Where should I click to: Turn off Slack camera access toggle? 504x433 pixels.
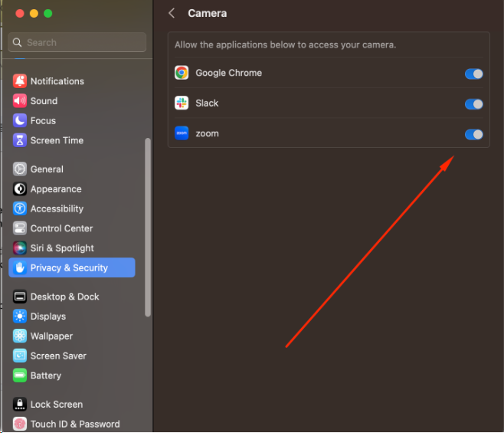474,104
